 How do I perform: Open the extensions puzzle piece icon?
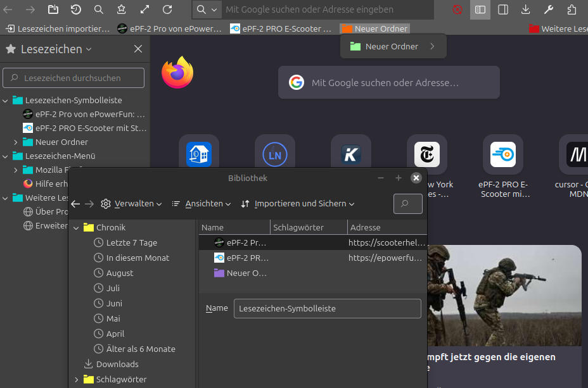point(572,9)
